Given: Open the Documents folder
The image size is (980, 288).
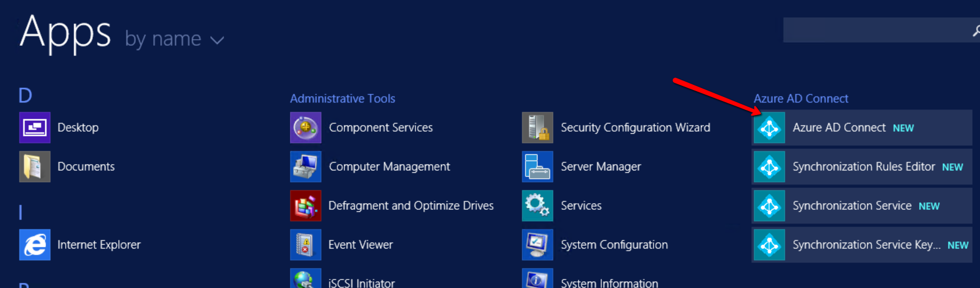Looking at the screenshot, I should [x=35, y=167].
